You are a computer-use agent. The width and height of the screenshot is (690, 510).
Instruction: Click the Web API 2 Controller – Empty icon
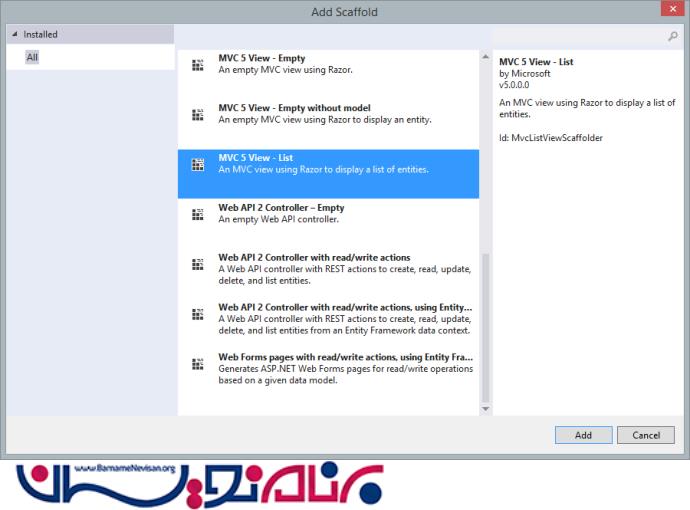(198, 214)
